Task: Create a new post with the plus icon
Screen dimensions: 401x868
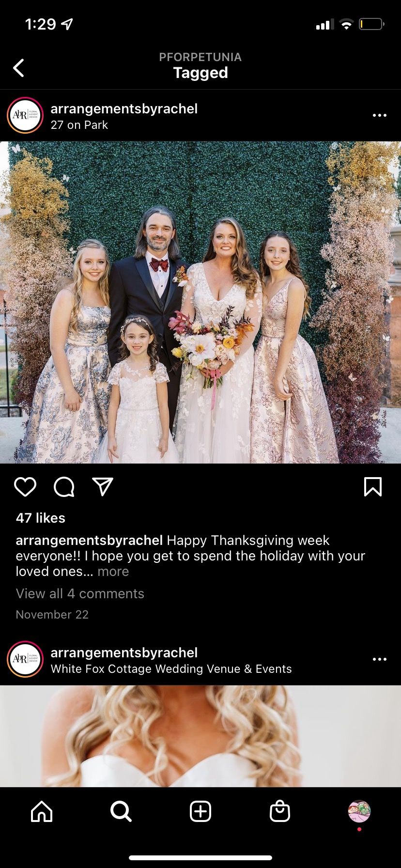Action: [x=200, y=811]
